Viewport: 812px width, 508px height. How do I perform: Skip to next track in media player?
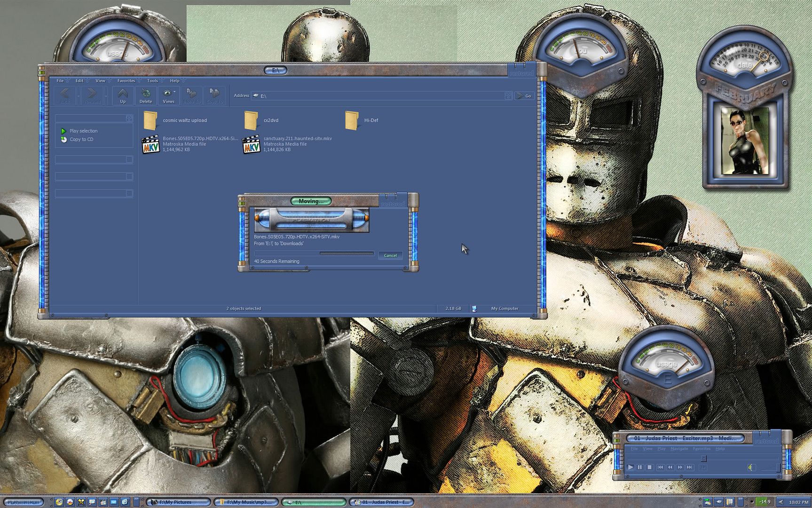click(690, 467)
